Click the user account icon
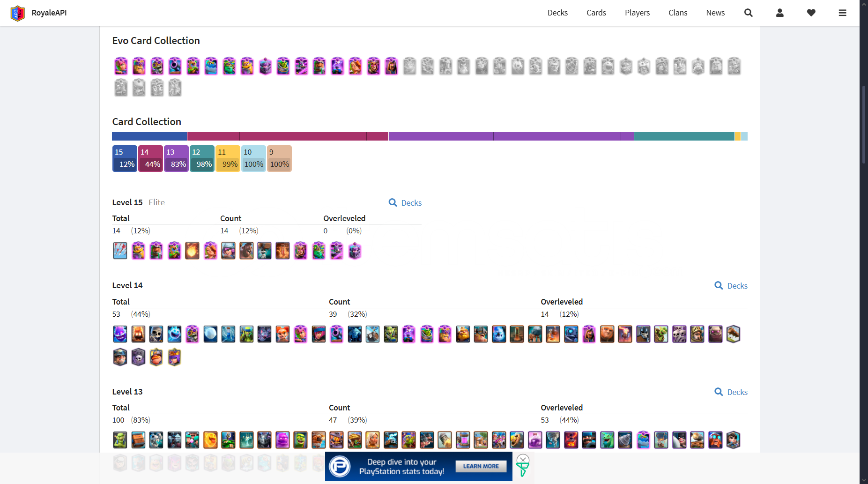Image resolution: width=868 pixels, height=484 pixels. (x=780, y=13)
